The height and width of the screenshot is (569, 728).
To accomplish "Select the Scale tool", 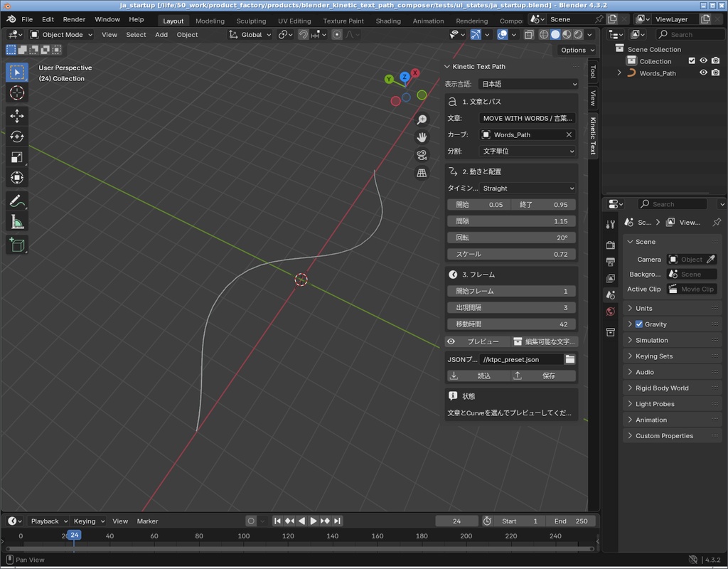I will [x=17, y=157].
